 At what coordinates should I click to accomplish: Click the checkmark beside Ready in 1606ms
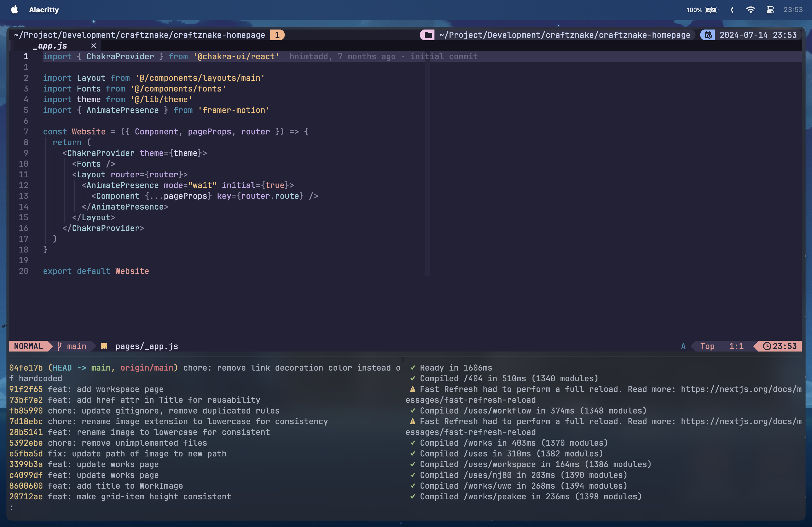(412, 368)
